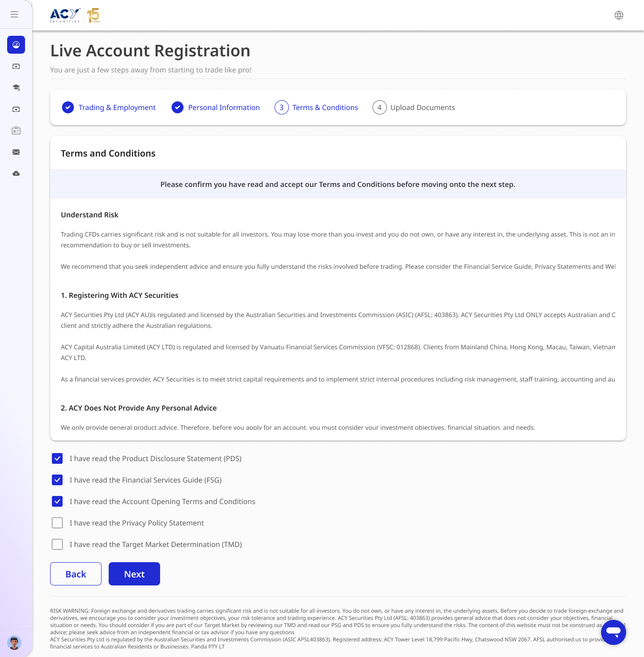This screenshot has width=644, height=657.
Task: Check the Privacy Policy Statement checkbox
Action: pyautogui.click(x=57, y=523)
